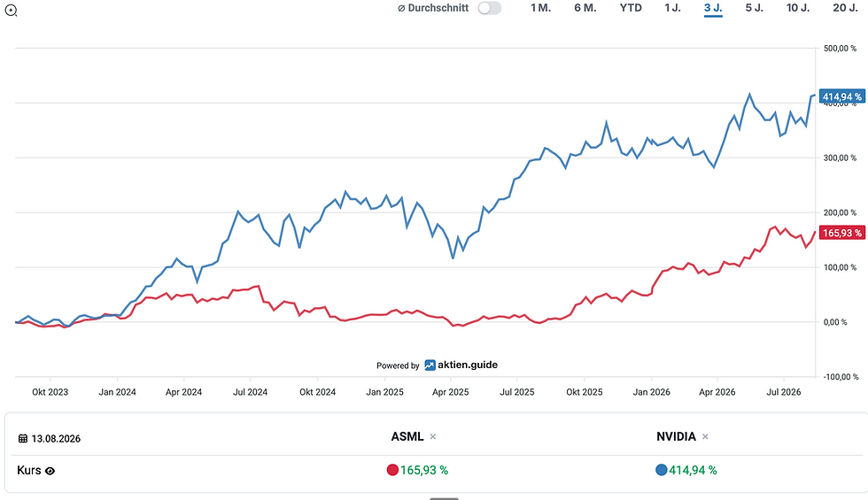Click the 0,00 % axis label
868x500 pixels.
836,322
